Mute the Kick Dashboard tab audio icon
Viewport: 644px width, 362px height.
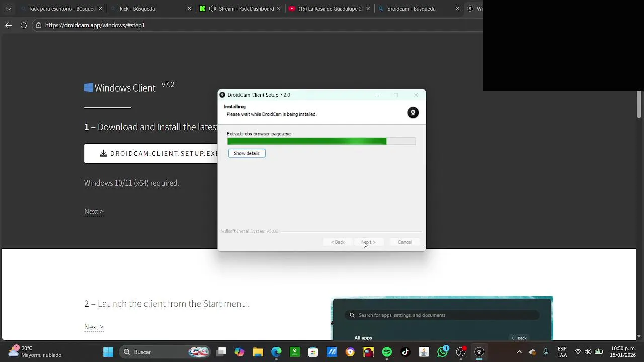212,9
